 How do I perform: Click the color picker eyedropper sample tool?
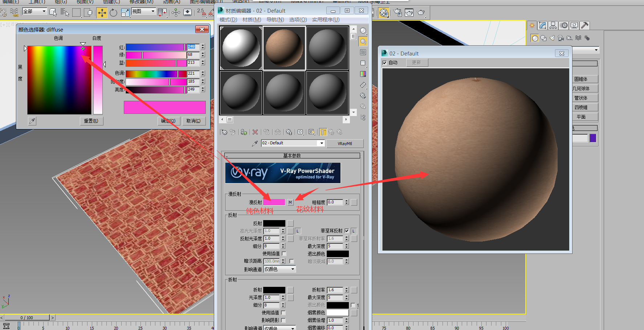tap(32, 121)
